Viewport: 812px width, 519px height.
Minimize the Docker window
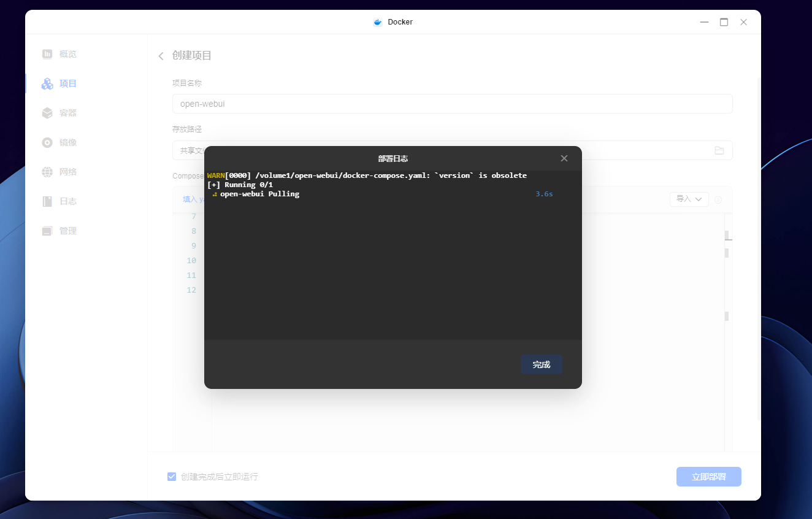[x=705, y=22]
